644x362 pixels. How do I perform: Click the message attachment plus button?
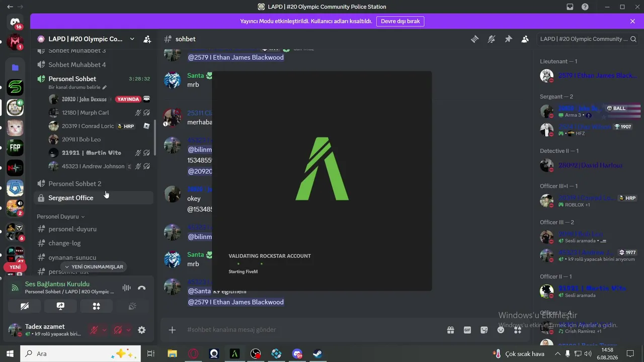coord(172,330)
